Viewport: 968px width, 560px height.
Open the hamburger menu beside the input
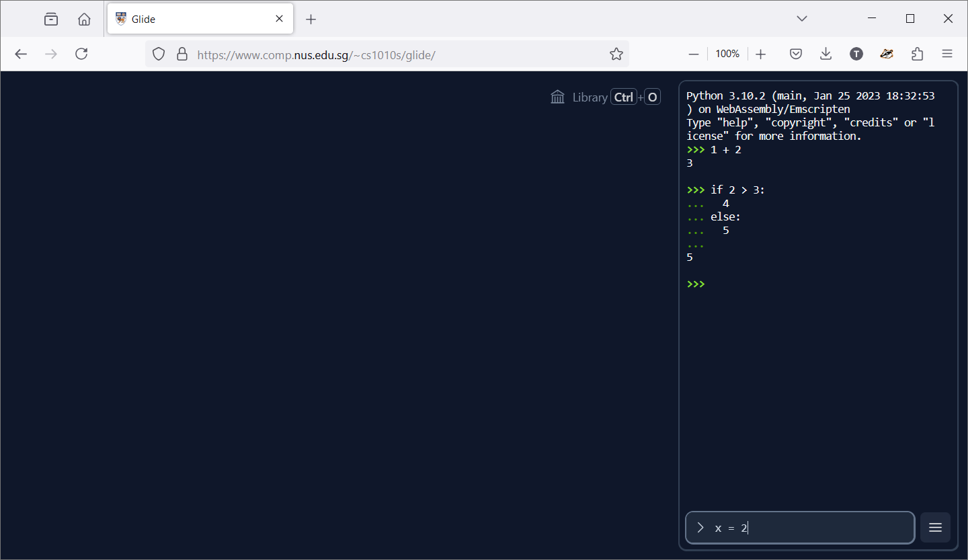(x=935, y=528)
